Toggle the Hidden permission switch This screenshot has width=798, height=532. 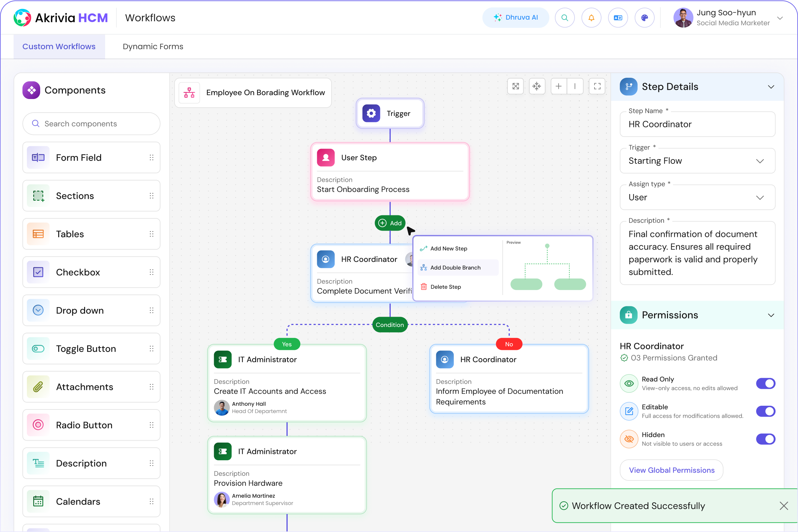click(765, 438)
